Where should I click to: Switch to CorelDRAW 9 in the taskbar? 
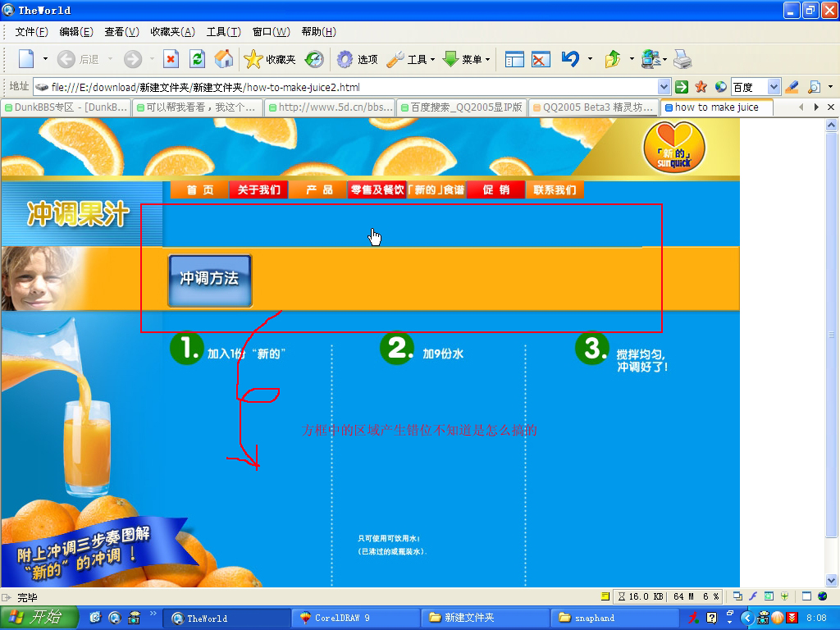[x=357, y=618]
